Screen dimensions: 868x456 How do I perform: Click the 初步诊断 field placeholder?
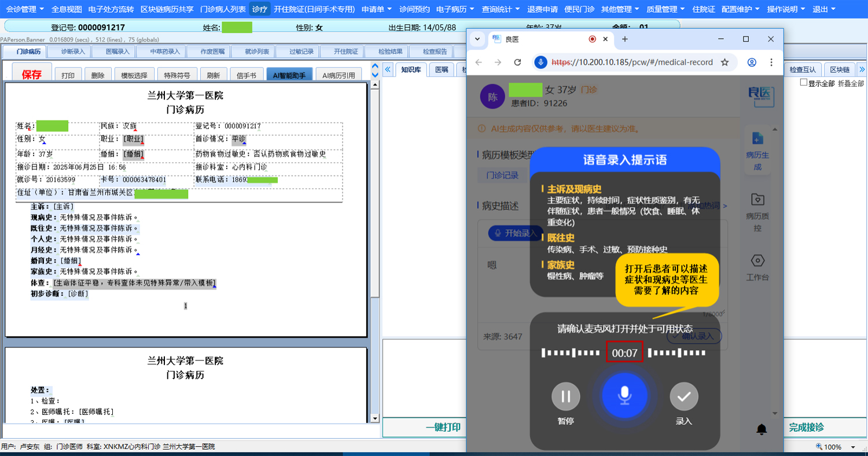pyautogui.click(x=78, y=293)
